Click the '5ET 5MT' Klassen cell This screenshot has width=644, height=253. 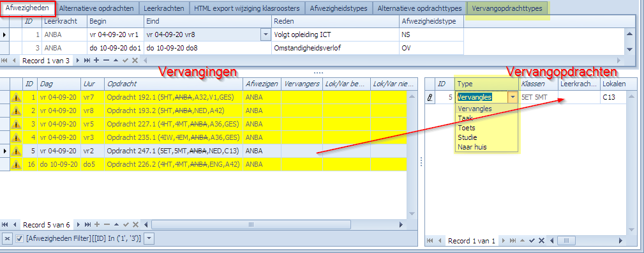(x=539, y=98)
